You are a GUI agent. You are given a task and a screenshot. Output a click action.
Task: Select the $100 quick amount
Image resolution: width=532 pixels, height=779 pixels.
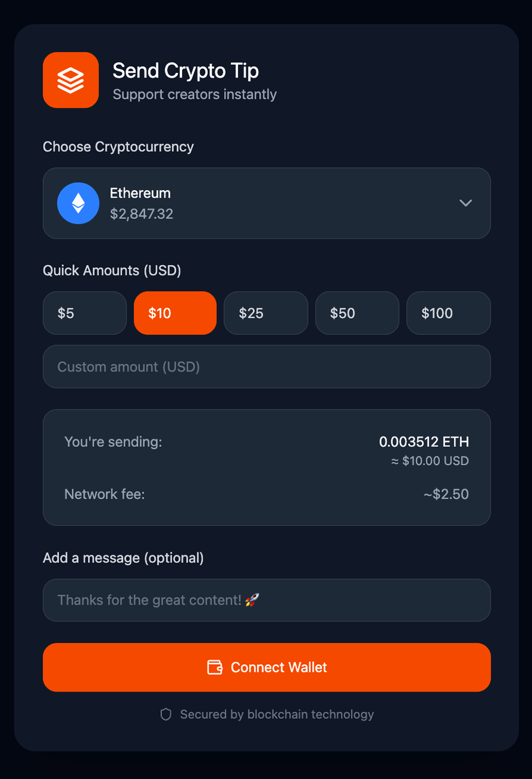[x=448, y=313]
